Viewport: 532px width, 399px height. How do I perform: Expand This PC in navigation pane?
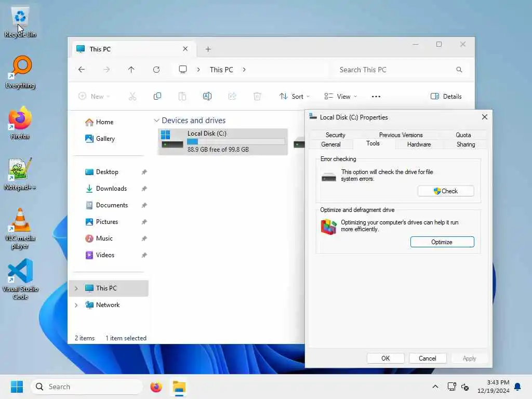tap(76, 288)
